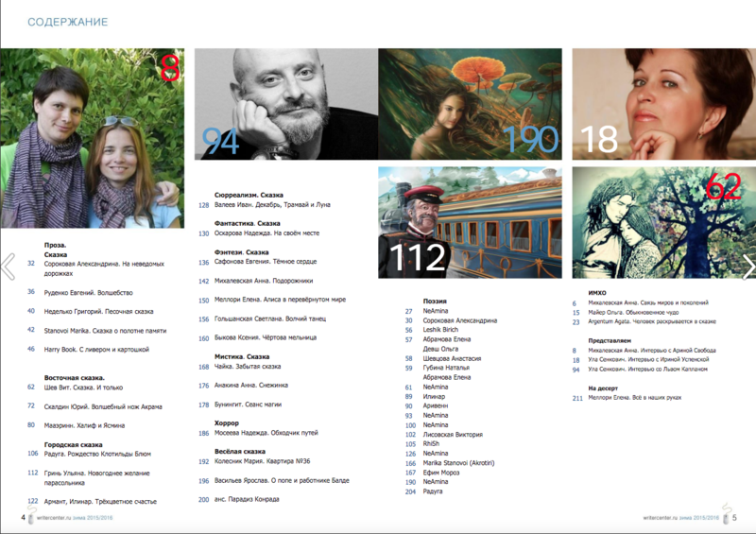The image size is (756, 534).
Task: Open poetry entry 'Губина Наталья'
Action: 446,368
